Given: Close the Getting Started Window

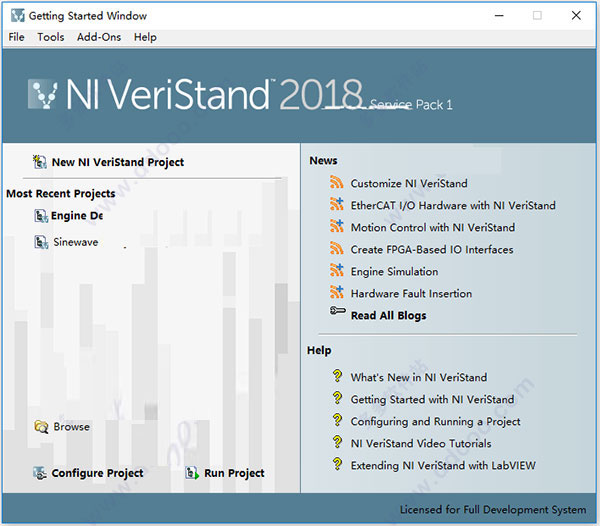Looking at the screenshot, I should [x=576, y=16].
